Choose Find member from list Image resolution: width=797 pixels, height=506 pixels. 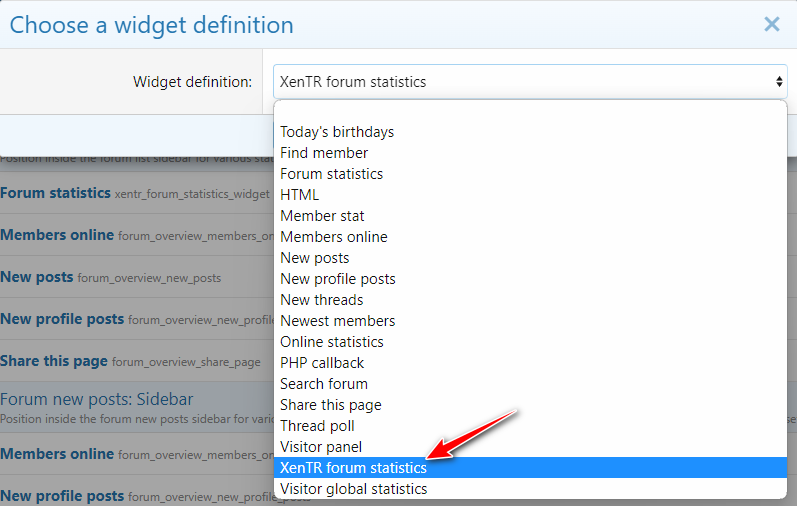(324, 153)
